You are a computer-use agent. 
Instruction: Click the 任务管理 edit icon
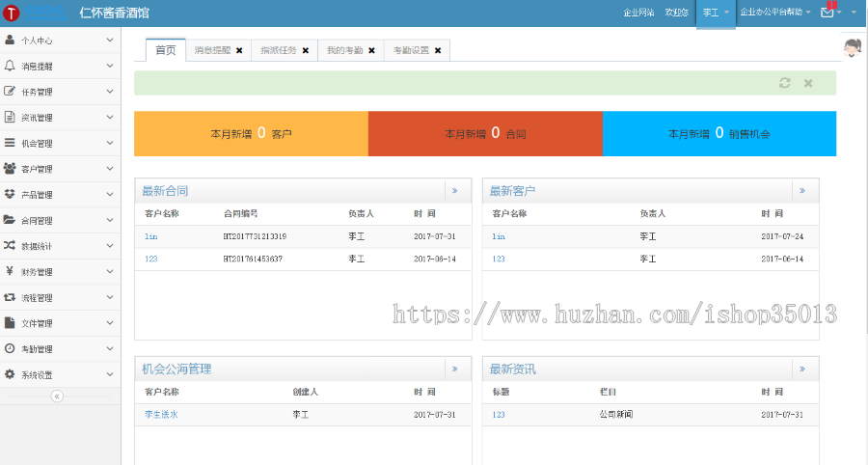[10, 91]
